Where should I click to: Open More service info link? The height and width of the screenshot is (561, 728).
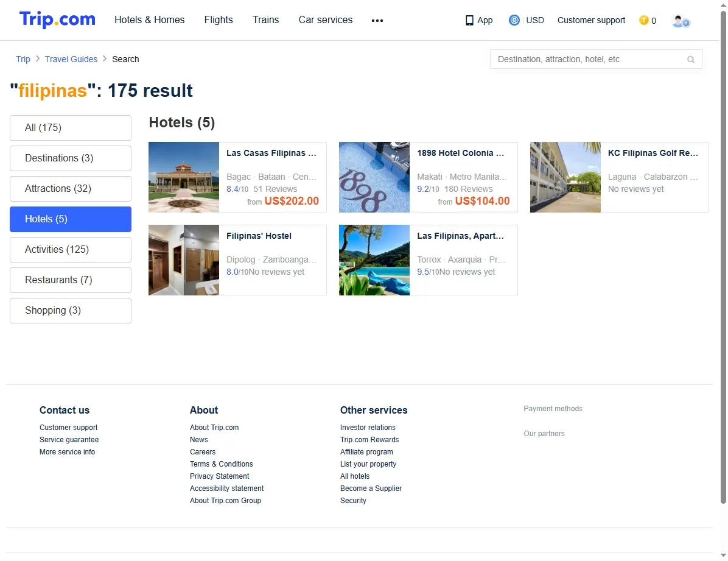(x=67, y=452)
